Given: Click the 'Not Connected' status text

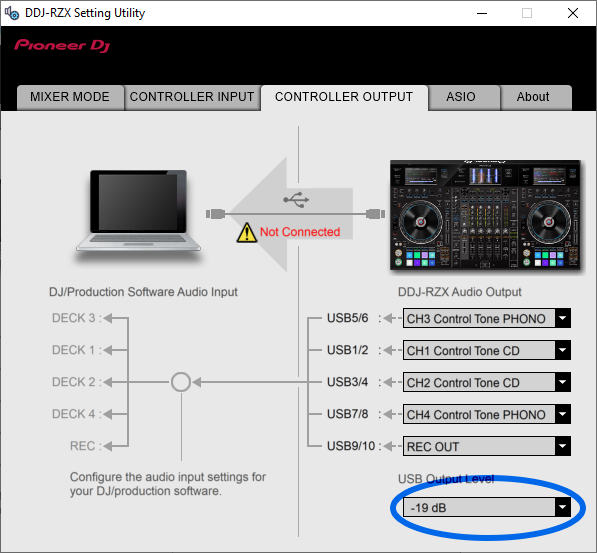Looking at the screenshot, I should (300, 232).
